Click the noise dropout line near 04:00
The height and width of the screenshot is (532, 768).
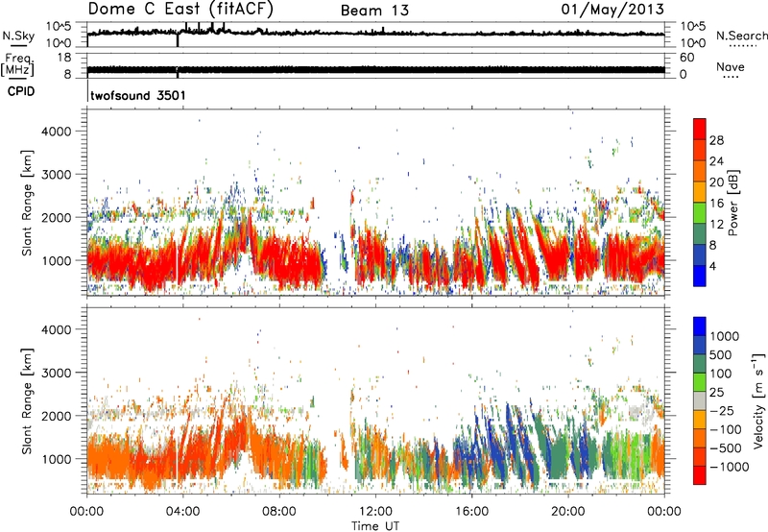pos(178,39)
